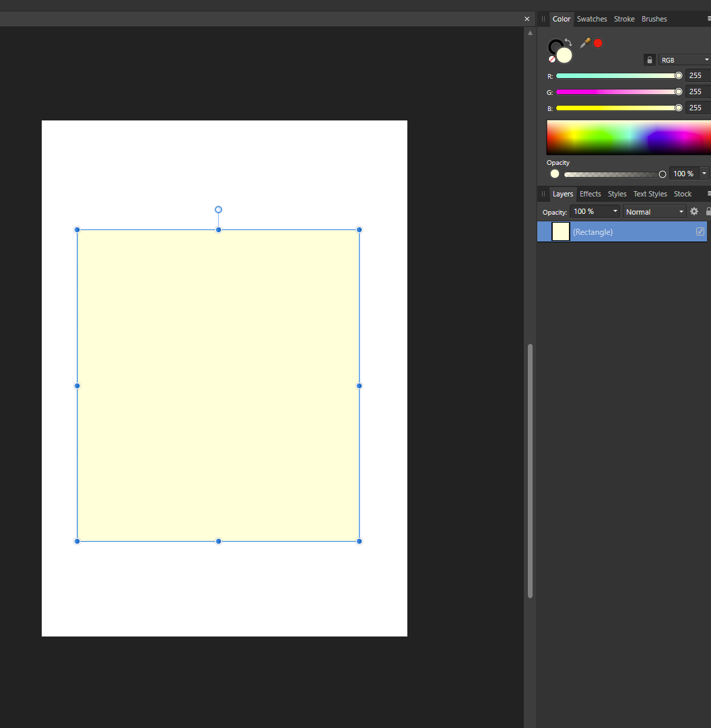
Task: Switch to the Swatches tab
Action: [592, 19]
